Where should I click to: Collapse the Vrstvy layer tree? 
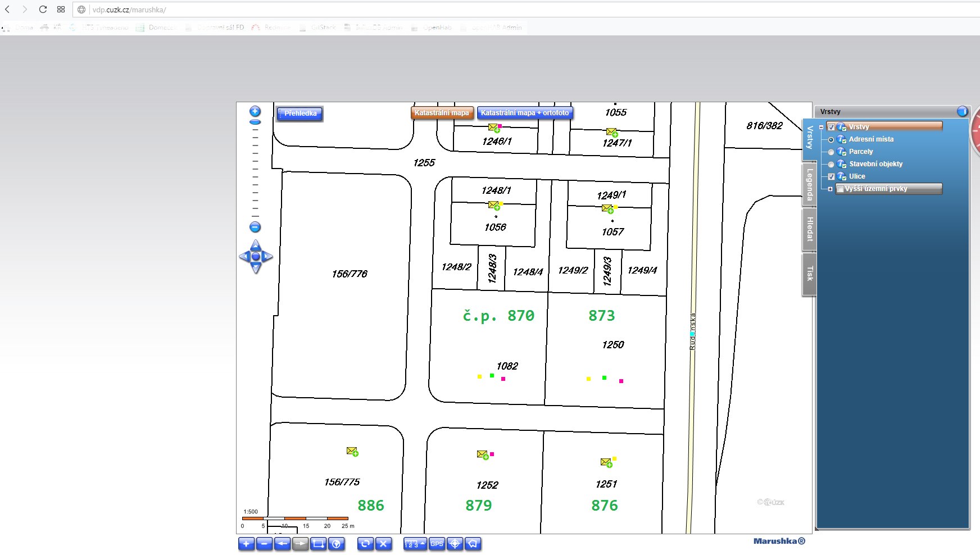[822, 128]
